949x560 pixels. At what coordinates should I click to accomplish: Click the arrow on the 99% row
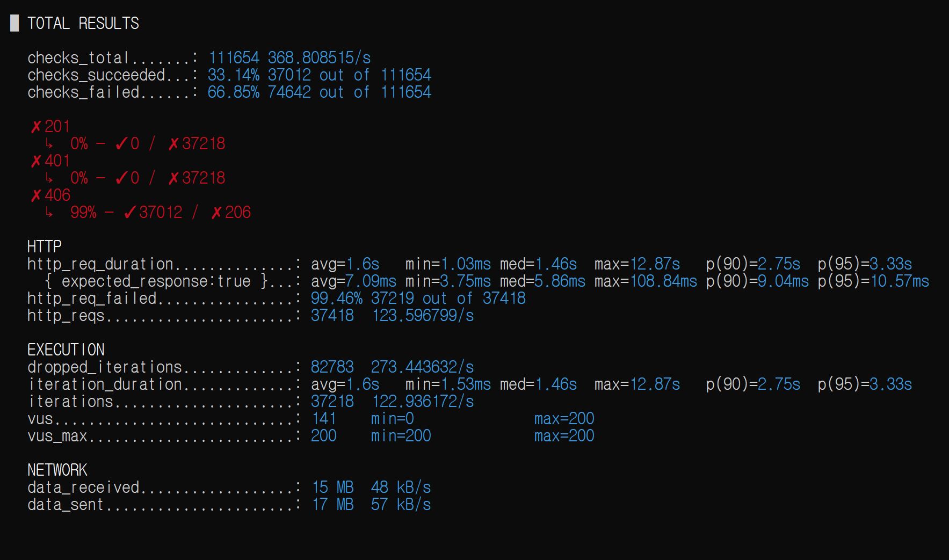pyautogui.click(x=49, y=213)
